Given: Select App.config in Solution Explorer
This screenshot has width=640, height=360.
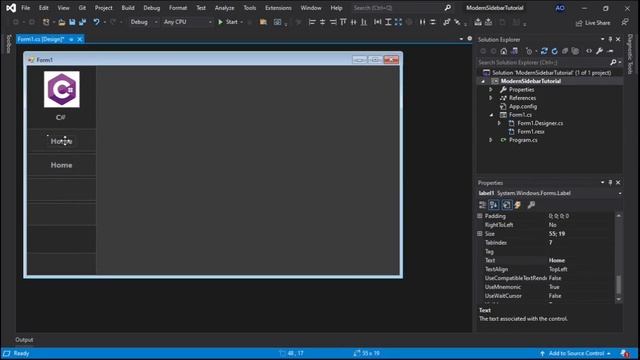Looking at the screenshot, I should pos(523,107).
